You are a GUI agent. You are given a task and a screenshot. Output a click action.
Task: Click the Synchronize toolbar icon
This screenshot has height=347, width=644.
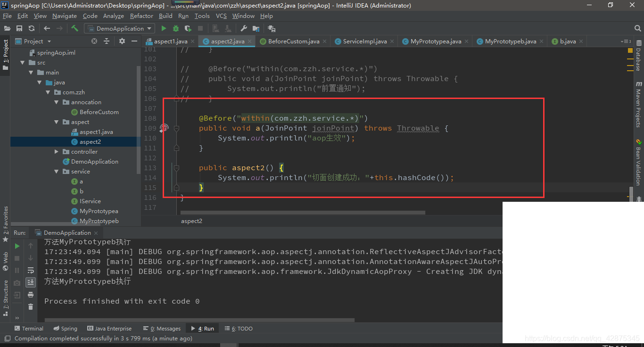click(32, 28)
